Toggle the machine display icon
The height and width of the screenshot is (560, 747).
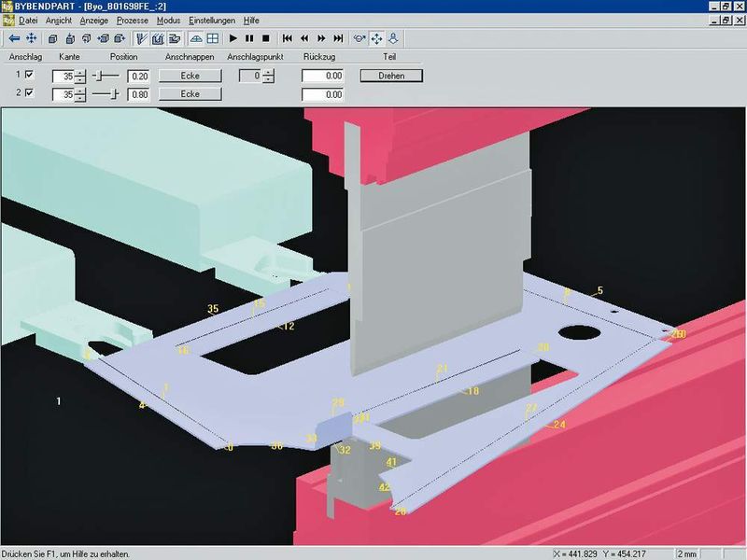pos(158,38)
